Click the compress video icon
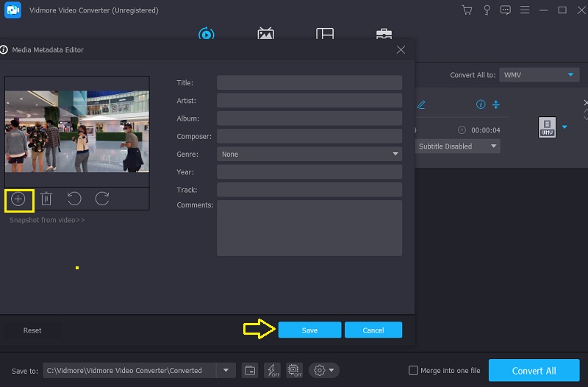Viewport: 588px width, 387px height. point(496,104)
